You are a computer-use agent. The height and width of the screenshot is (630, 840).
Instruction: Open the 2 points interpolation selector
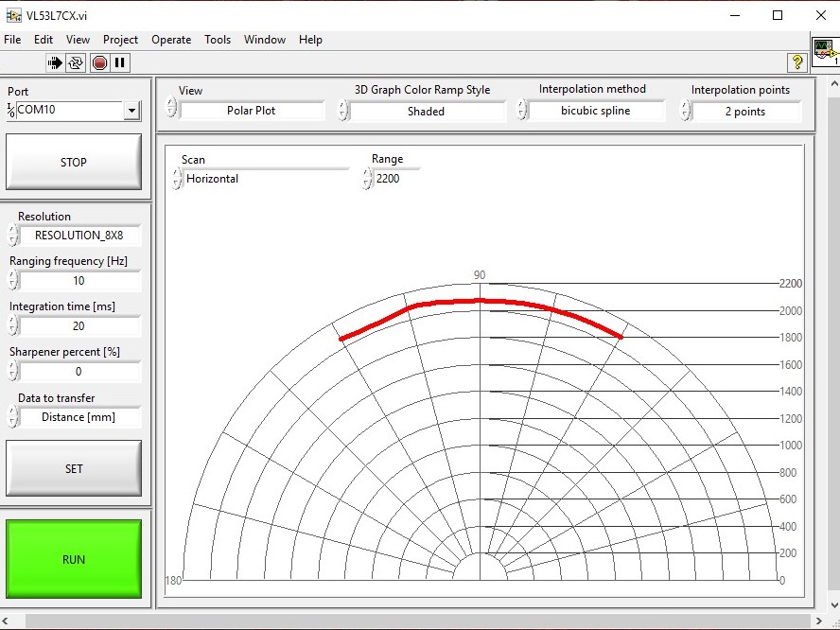pos(745,112)
